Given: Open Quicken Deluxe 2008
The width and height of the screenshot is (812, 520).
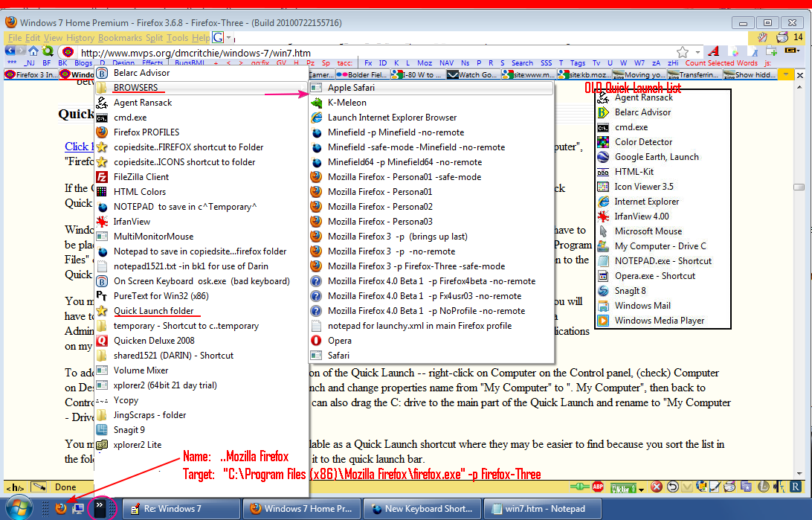Looking at the screenshot, I should click(x=202, y=341).
